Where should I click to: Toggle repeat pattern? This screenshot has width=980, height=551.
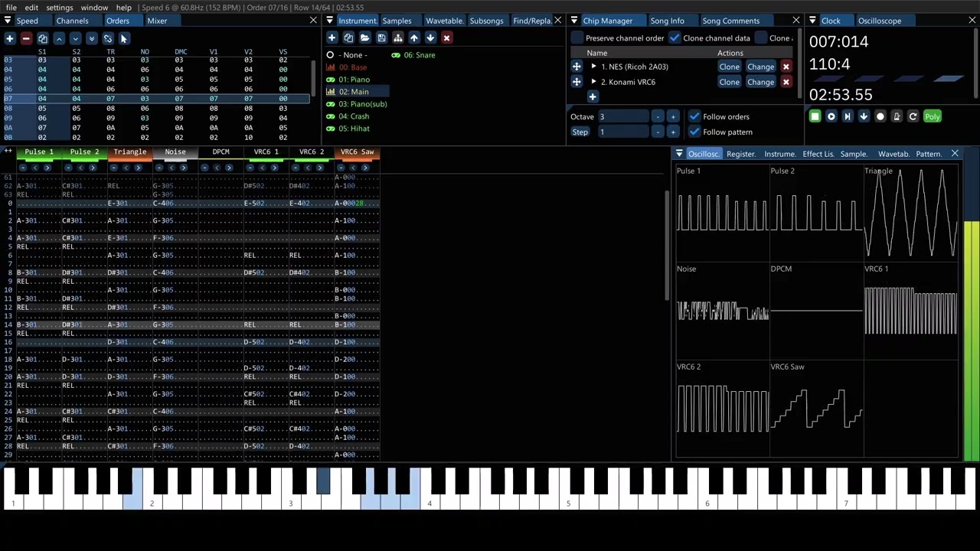click(913, 116)
